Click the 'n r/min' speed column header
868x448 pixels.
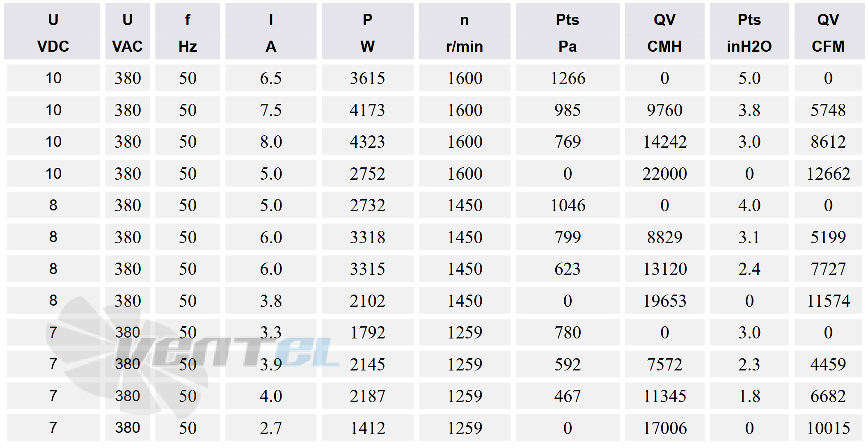pyautogui.click(x=464, y=32)
